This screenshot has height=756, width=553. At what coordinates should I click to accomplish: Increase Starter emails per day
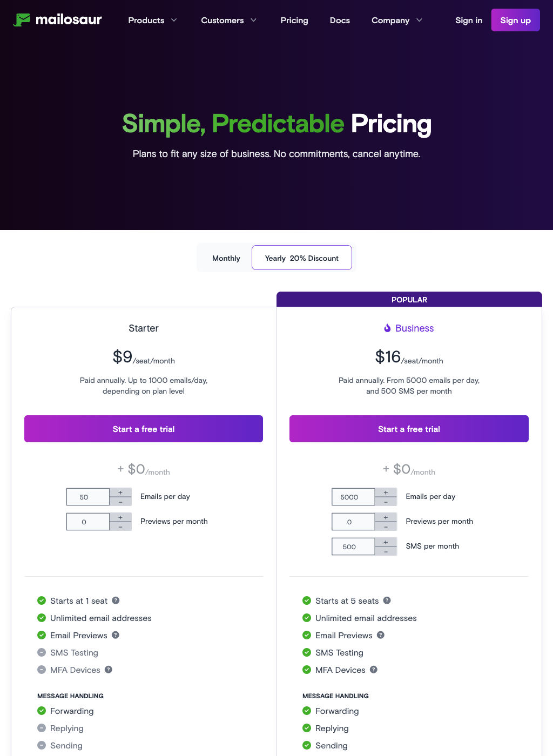[x=120, y=492]
